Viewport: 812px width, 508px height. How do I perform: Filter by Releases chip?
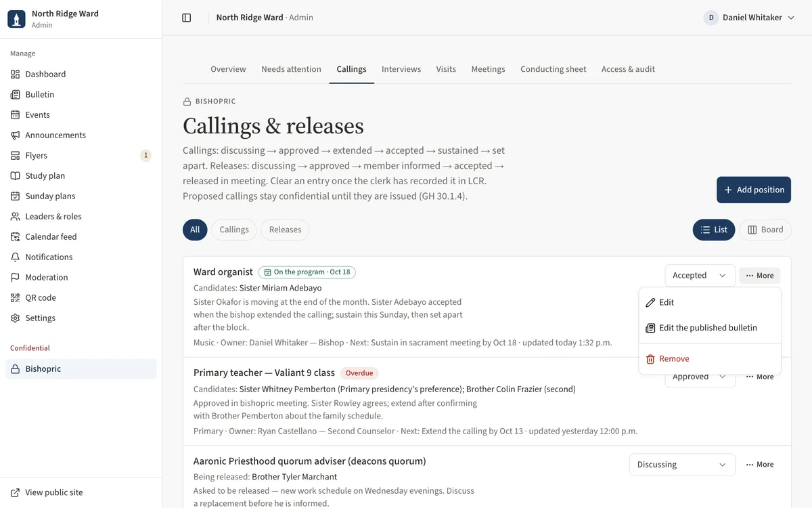pos(285,230)
